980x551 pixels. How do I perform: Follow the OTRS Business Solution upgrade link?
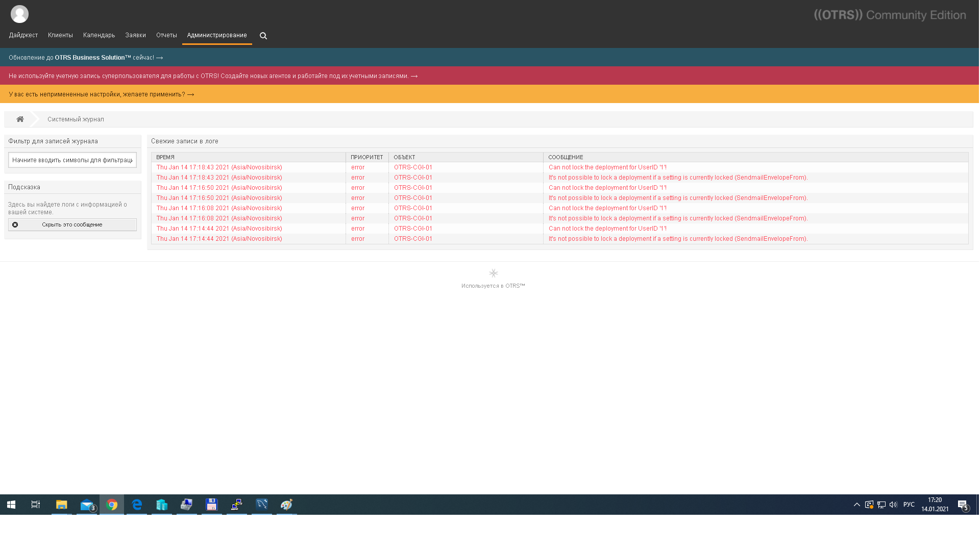(x=86, y=58)
